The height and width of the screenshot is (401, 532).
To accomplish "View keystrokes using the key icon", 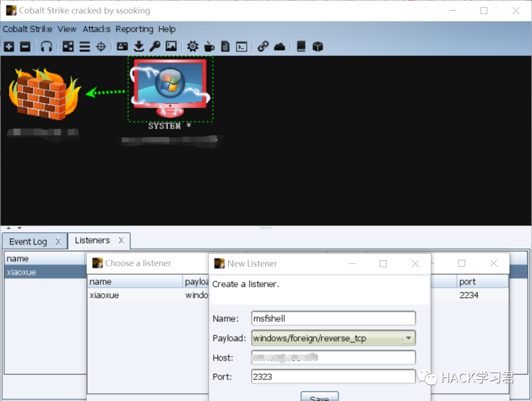I will pos(155,46).
